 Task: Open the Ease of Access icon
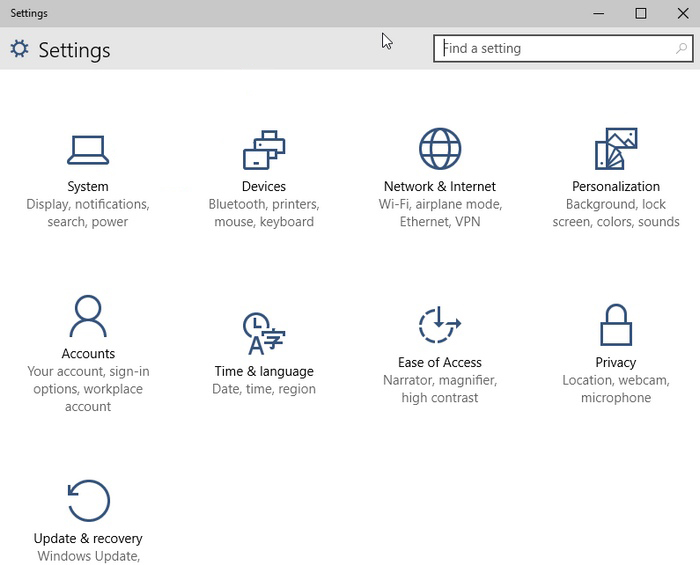click(440, 324)
